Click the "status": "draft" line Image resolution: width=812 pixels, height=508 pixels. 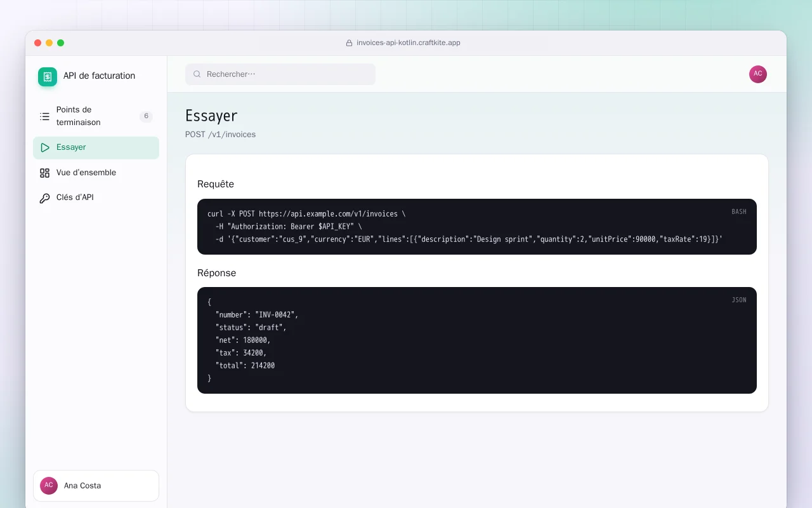tap(251, 328)
